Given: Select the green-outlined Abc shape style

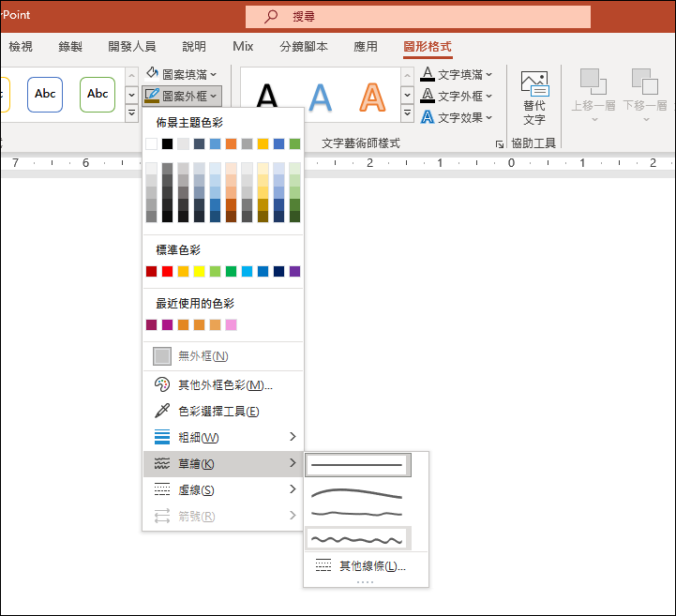Looking at the screenshot, I should coord(98,94).
